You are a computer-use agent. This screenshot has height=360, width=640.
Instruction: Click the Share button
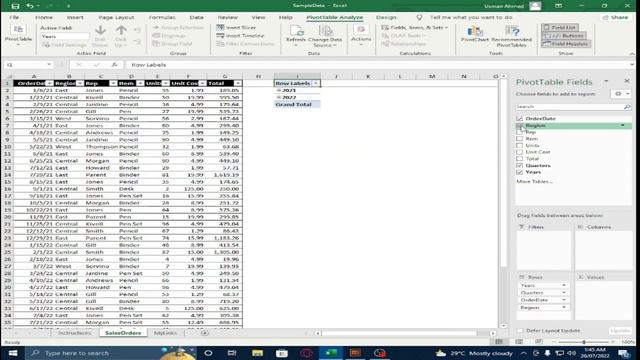616,18
